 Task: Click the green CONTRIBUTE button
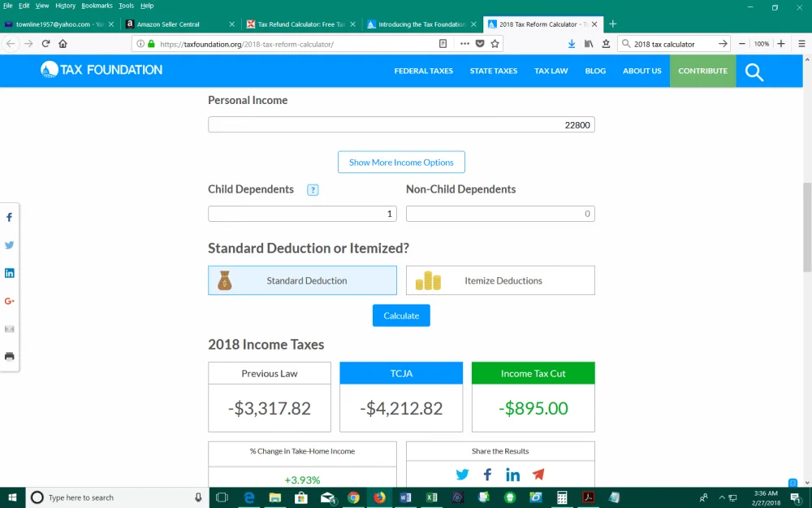(x=702, y=71)
